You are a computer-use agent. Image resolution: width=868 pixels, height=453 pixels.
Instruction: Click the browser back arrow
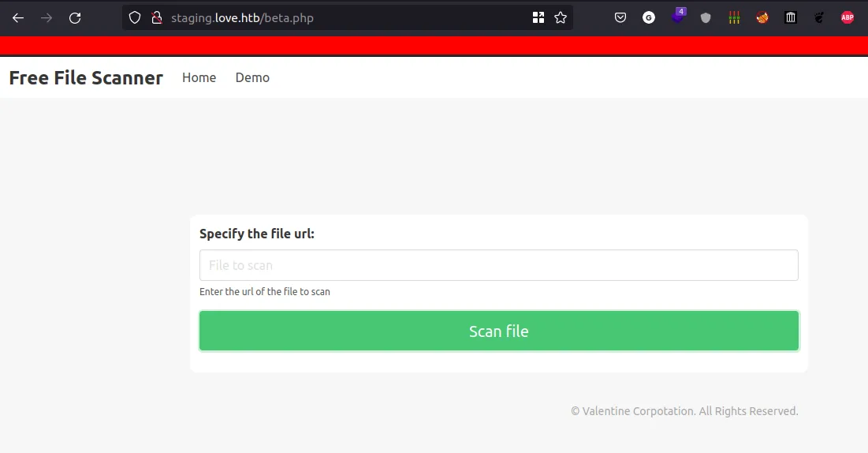point(18,17)
